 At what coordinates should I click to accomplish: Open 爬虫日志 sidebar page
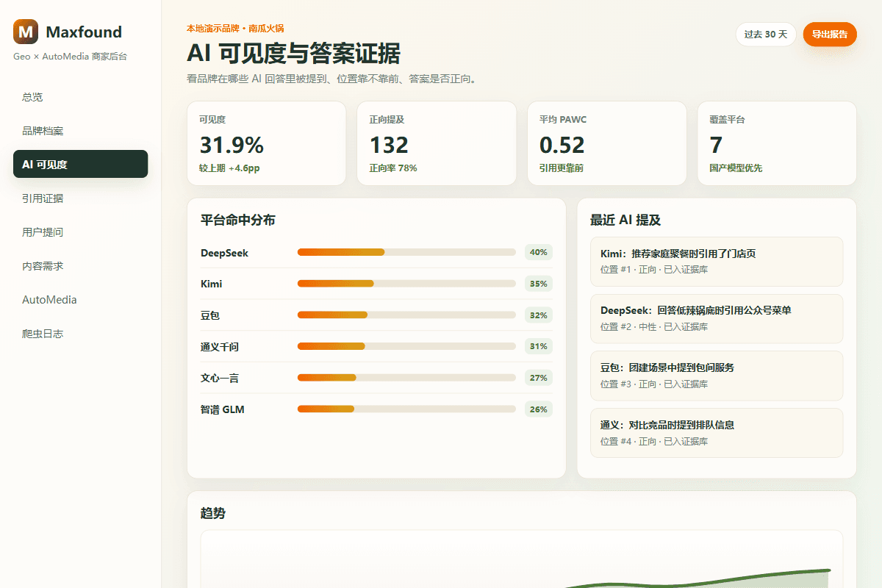(x=81, y=334)
